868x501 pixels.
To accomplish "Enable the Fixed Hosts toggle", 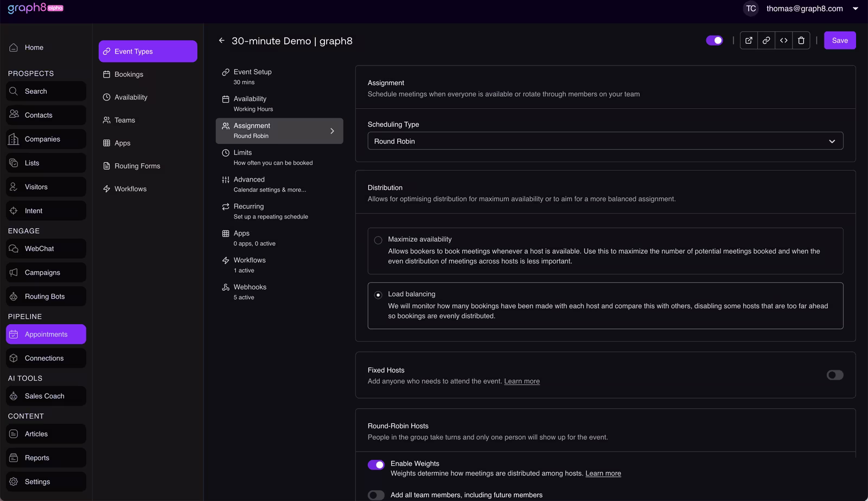I will 835,375.
